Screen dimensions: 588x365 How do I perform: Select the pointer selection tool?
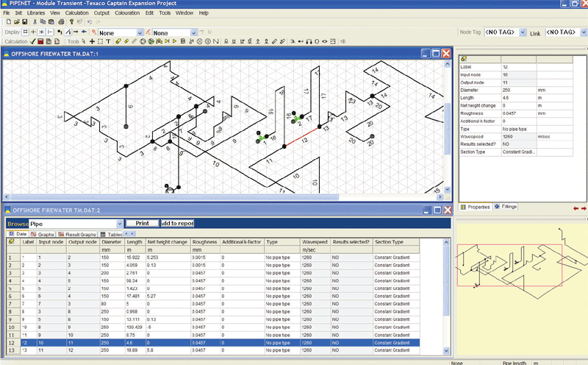[84, 41]
